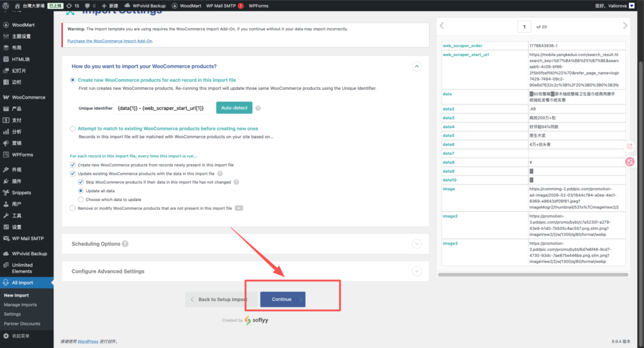Click the record number field showing 1
Viewport: 644px width, 348px height.
tap(524, 26)
